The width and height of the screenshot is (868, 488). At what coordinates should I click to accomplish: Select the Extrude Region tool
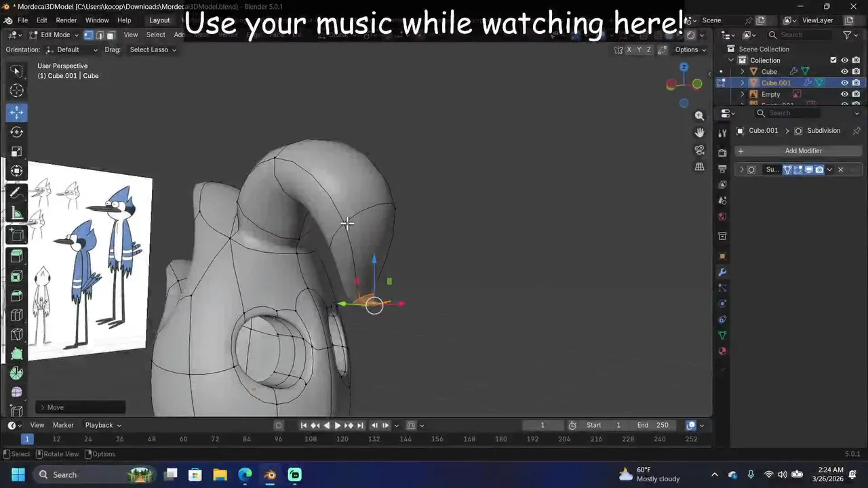click(x=17, y=256)
